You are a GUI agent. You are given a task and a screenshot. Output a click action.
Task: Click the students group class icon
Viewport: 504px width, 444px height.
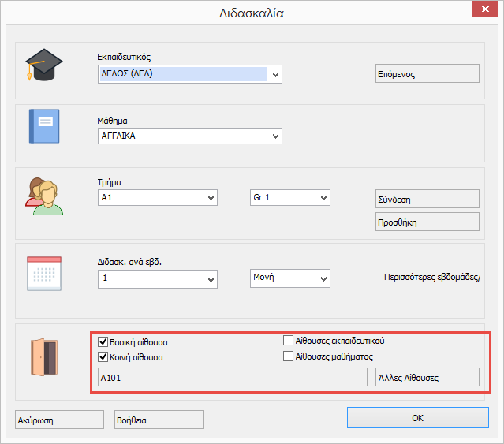click(43, 196)
